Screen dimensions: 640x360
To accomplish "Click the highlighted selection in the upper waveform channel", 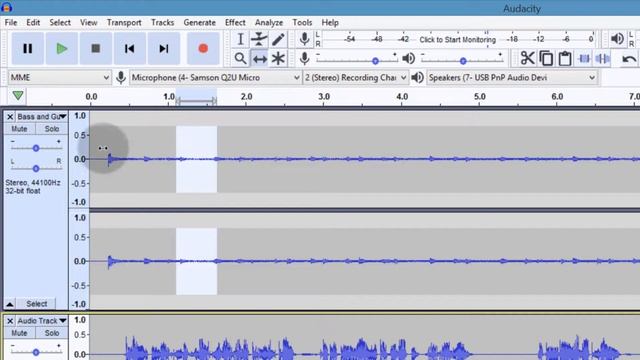I will point(196,159).
